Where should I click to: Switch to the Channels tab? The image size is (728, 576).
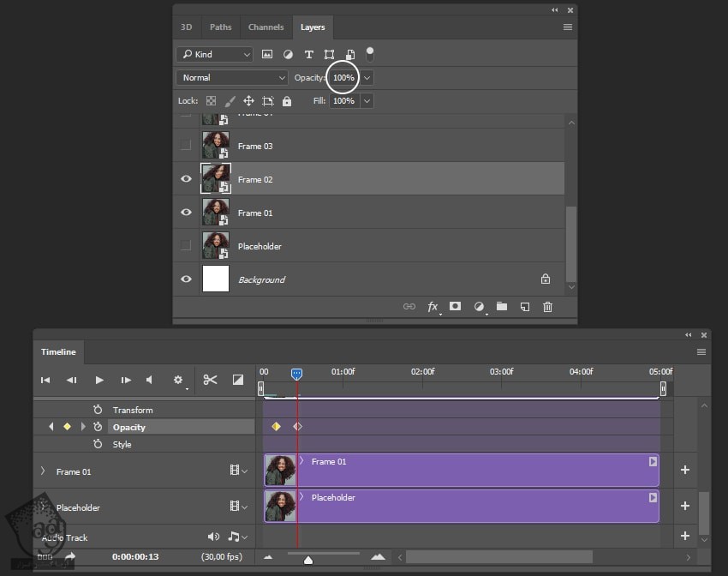(x=266, y=27)
